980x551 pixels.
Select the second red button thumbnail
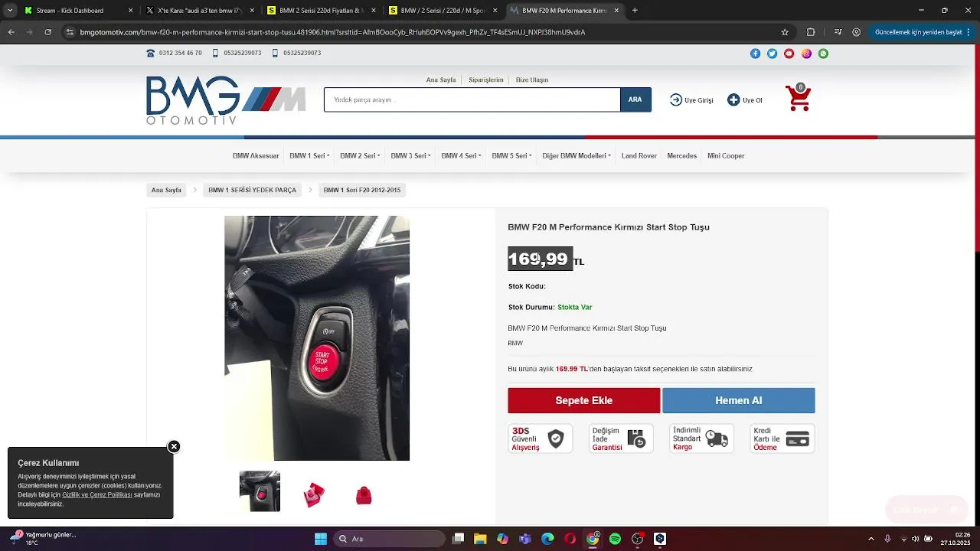[x=314, y=495]
